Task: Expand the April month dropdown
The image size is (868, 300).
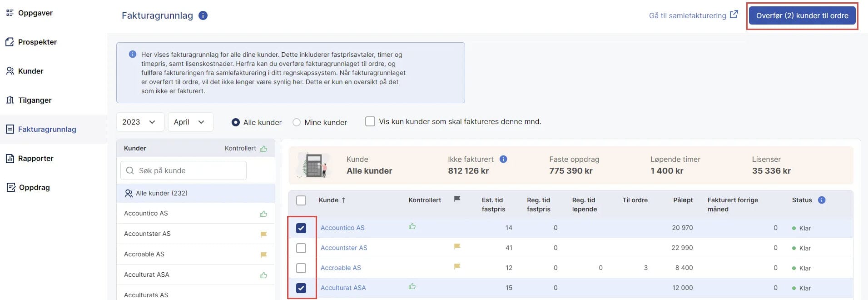Action: coord(190,122)
